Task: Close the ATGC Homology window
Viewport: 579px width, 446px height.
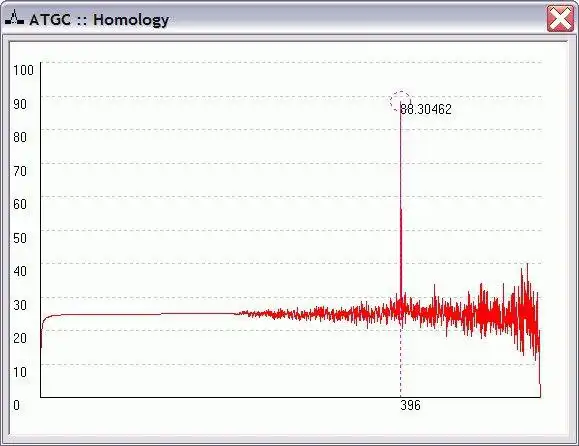Action: 560,18
